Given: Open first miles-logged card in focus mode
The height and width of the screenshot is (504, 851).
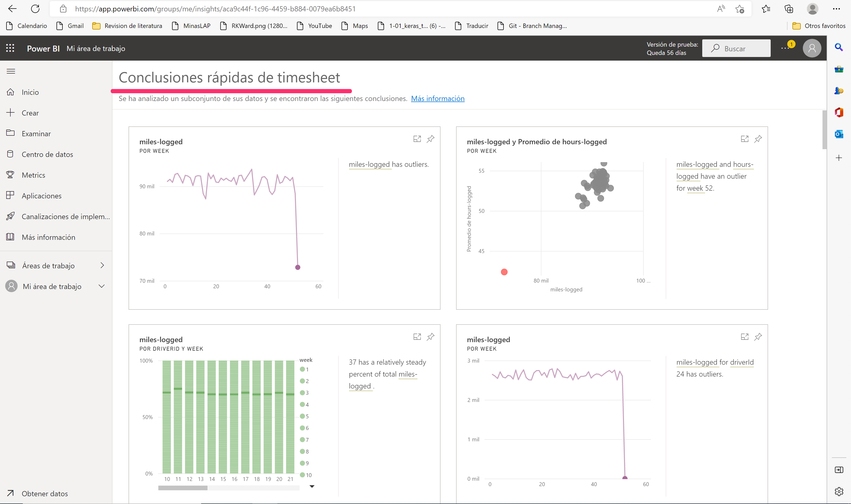Looking at the screenshot, I should [x=417, y=139].
